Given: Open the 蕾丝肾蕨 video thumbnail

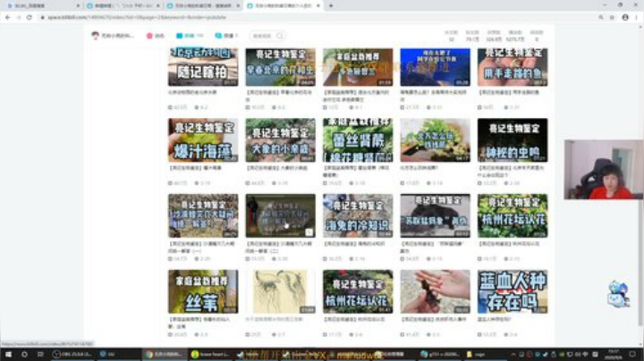Looking at the screenshot, I should (x=358, y=140).
